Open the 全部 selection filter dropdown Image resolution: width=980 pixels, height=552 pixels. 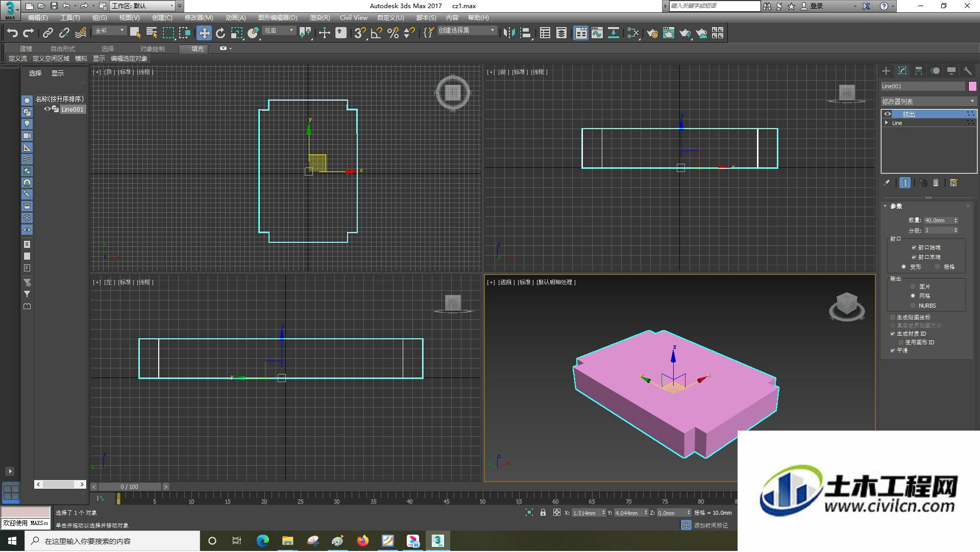click(109, 31)
